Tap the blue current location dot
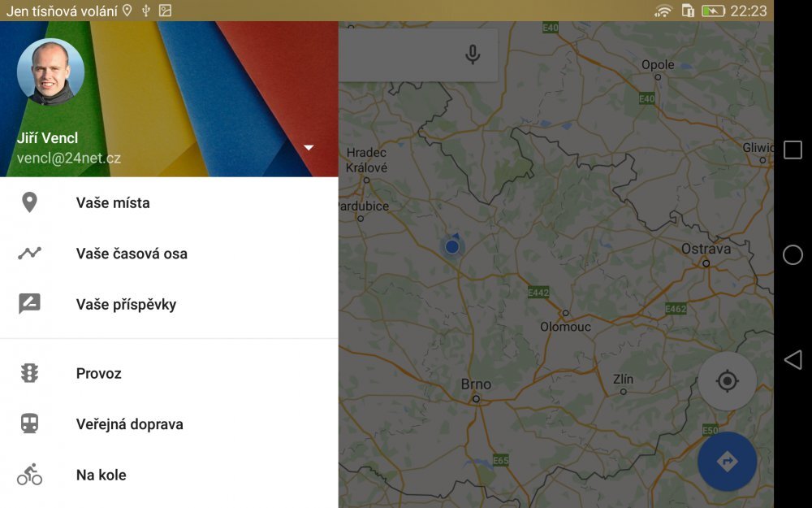 click(452, 246)
